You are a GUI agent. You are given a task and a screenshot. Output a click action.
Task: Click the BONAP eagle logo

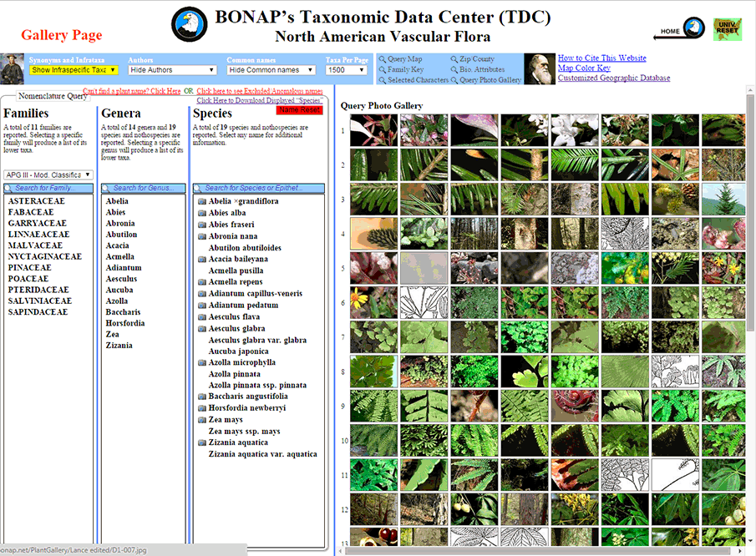pyautogui.click(x=188, y=25)
